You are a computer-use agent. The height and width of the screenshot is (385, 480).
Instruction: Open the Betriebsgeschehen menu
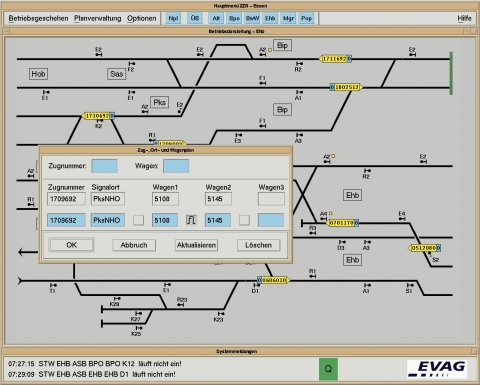click(x=38, y=18)
